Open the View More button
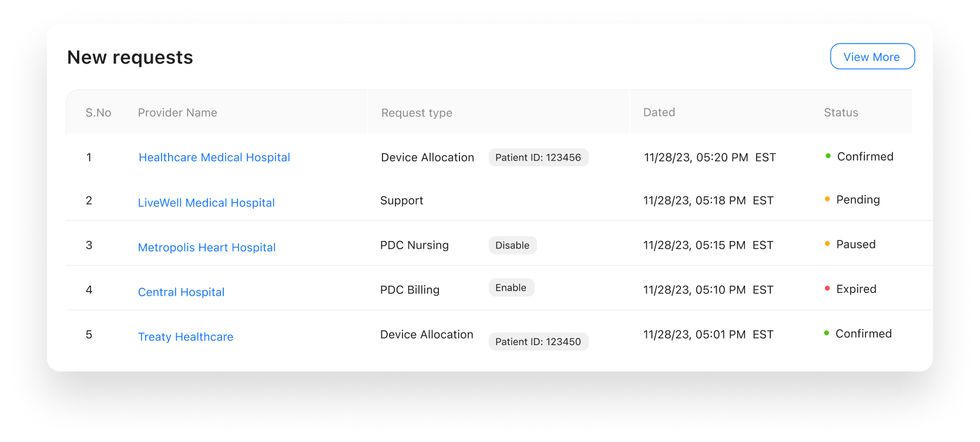This screenshot has height=442, width=980. (x=872, y=56)
